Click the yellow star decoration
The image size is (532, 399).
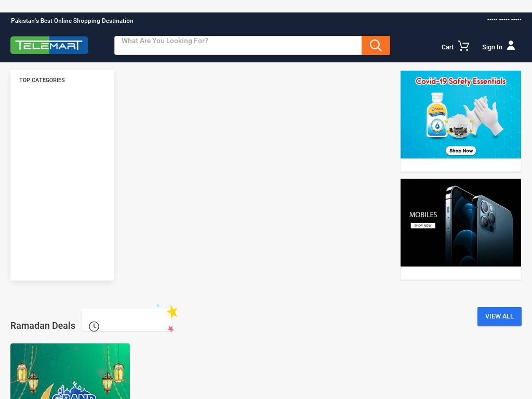[x=172, y=312]
